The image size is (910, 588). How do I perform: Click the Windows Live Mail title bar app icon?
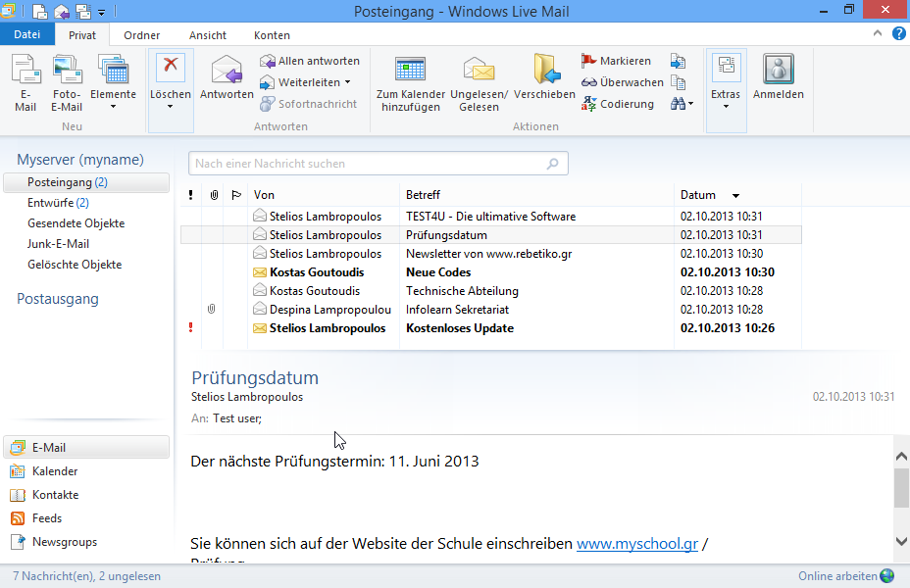point(8,11)
